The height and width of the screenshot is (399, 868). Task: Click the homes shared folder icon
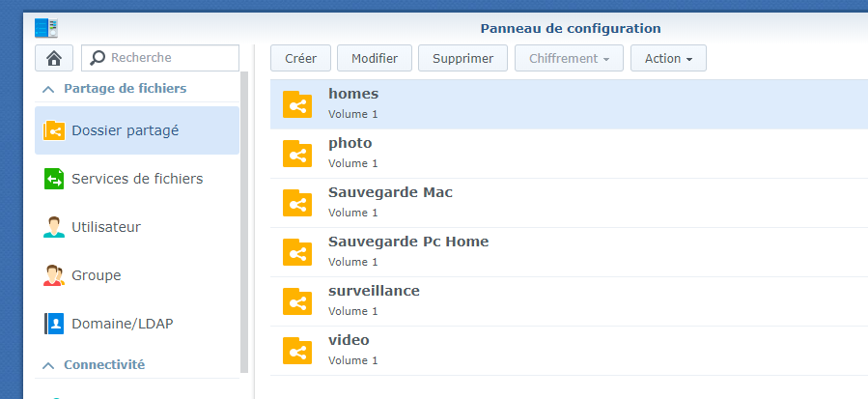(x=297, y=104)
